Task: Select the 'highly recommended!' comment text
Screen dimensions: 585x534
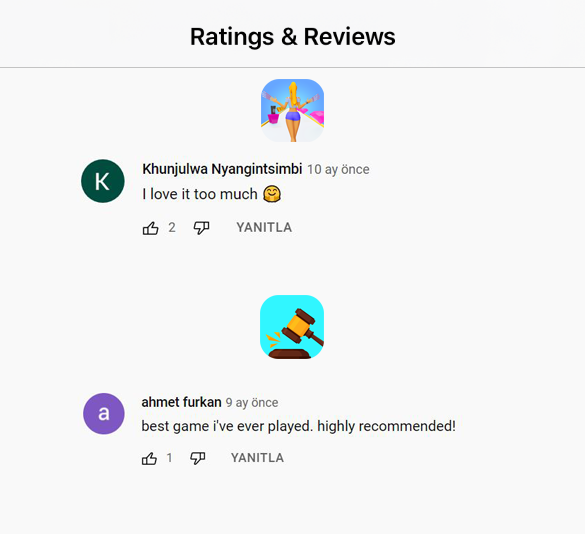Action: click(x=387, y=426)
